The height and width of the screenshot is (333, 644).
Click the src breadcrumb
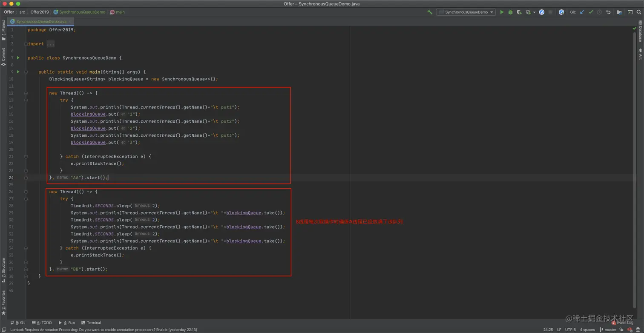22,12
